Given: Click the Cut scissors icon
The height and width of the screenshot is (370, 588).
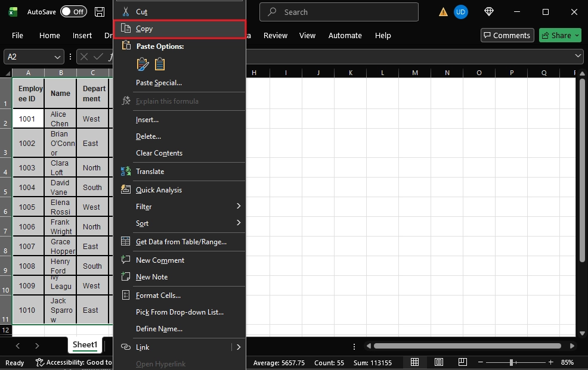Looking at the screenshot, I should click(125, 11).
